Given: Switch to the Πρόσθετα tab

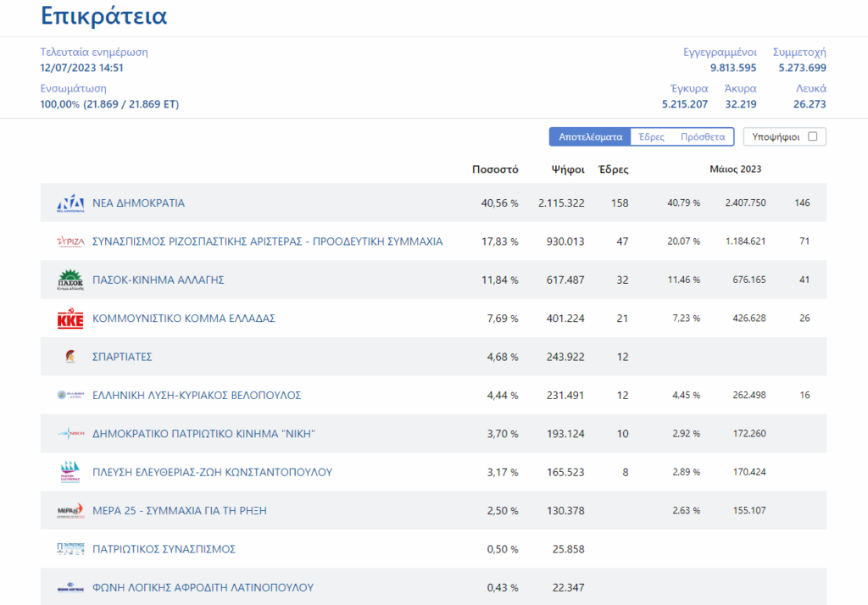Looking at the screenshot, I should 703,136.
